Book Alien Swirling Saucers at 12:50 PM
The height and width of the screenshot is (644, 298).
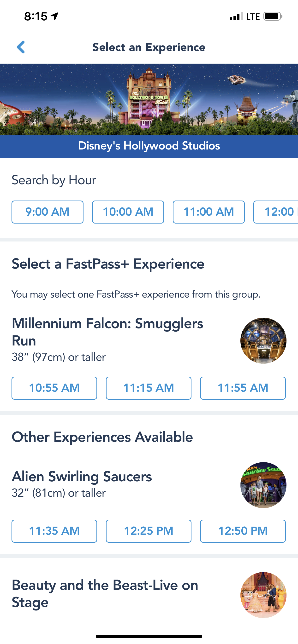pyautogui.click(x=243, y=531)
